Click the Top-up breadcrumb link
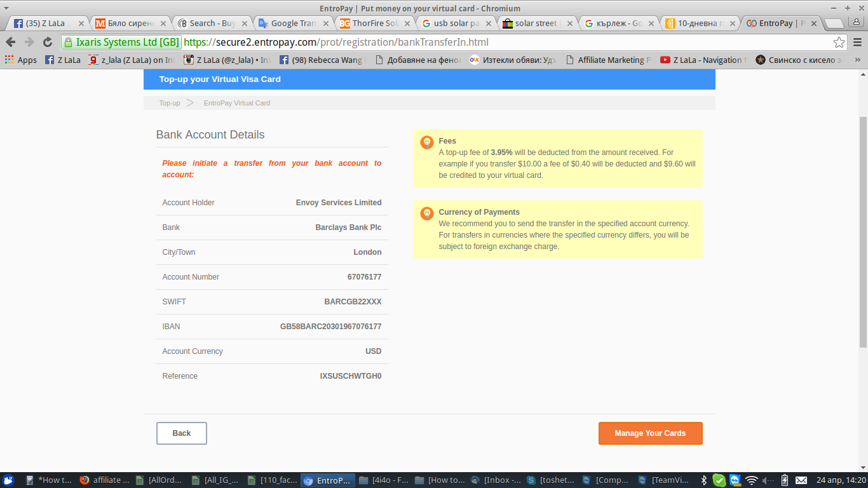The width and height of the screenshot is (868, 488). coord(170,103)
